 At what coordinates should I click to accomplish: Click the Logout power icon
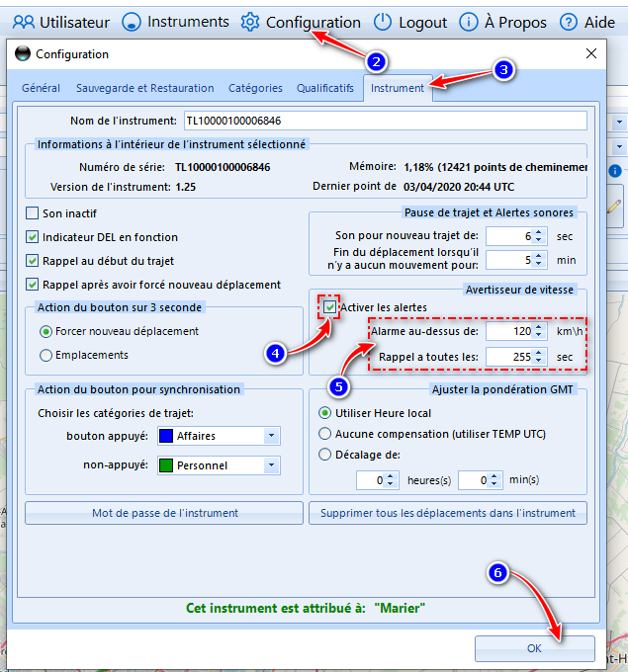click(x=383, y=22)
